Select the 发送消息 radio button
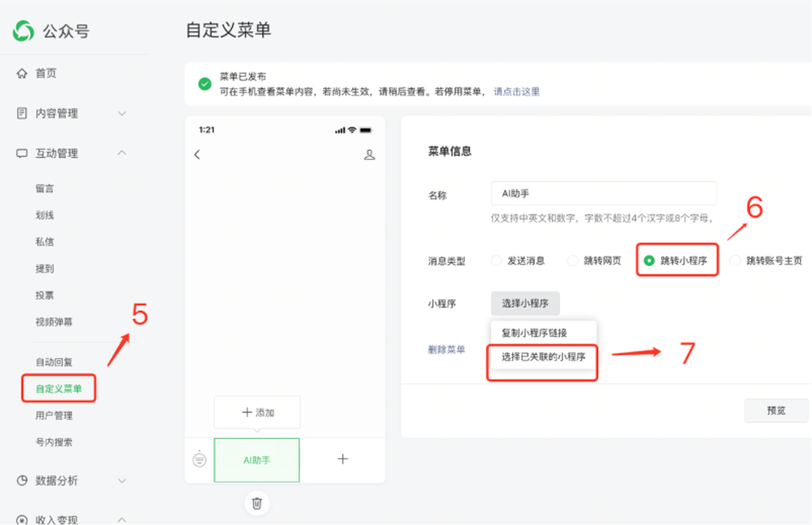The width and height of the screenshot is (812, 525). point(496,261)
